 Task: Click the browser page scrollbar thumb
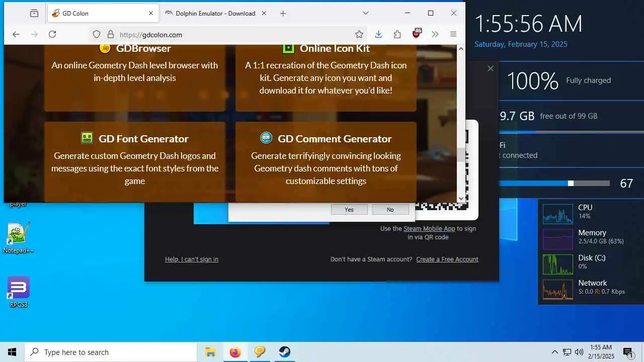tap(461, 155)
